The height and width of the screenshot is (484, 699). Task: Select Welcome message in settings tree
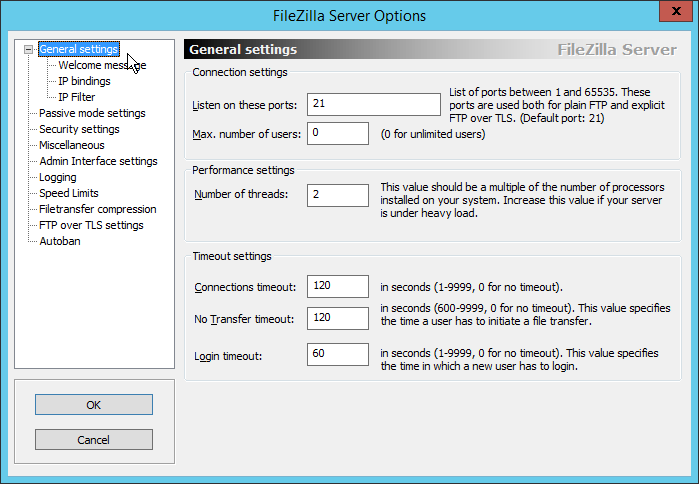tap(102, 65)
